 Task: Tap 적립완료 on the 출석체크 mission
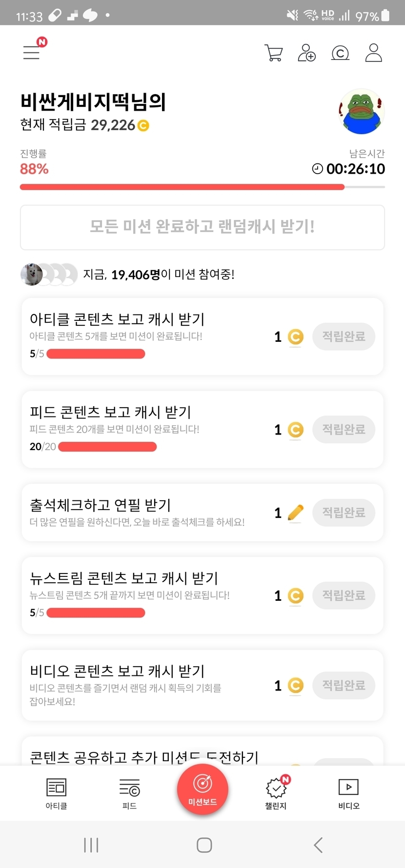click(x=344, y=513)
